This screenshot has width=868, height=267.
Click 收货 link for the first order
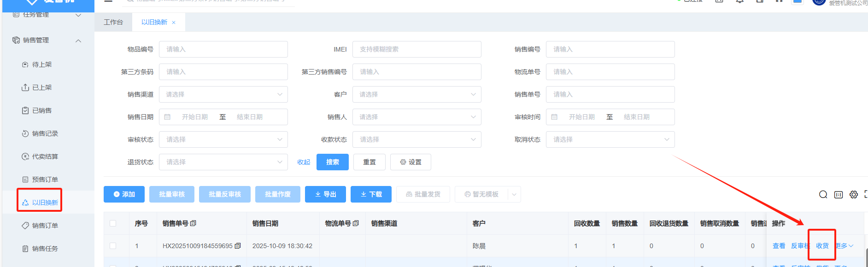(x=822, y=246)
